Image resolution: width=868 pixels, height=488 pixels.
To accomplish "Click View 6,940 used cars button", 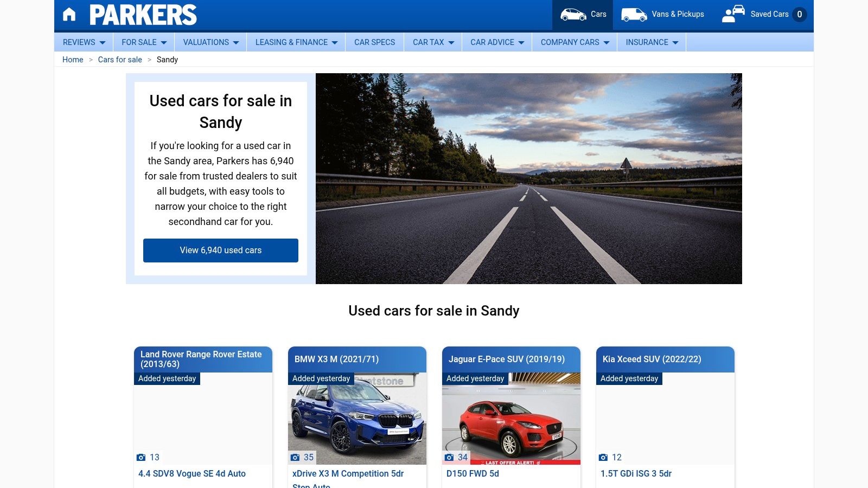I will [221, 251].
